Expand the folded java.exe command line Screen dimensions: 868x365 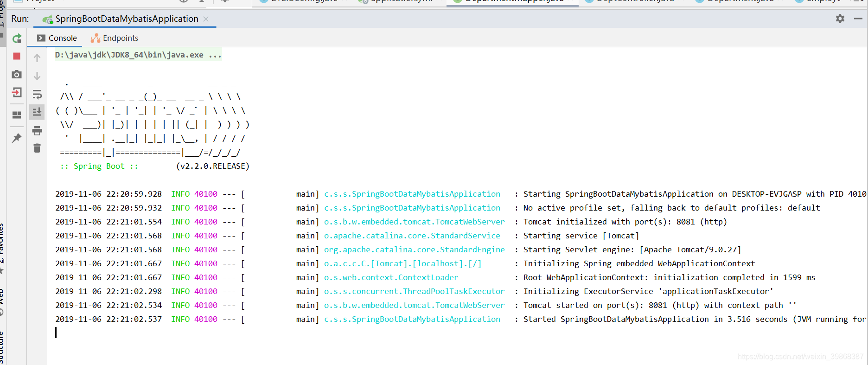pyautogui.click(x=138, y=55)
